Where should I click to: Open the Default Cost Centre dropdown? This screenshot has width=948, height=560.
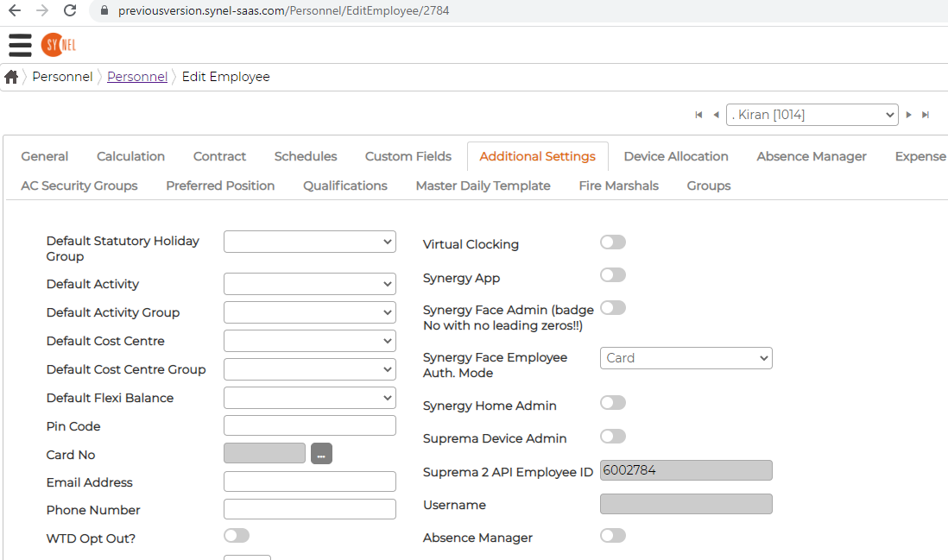point(310,341)
